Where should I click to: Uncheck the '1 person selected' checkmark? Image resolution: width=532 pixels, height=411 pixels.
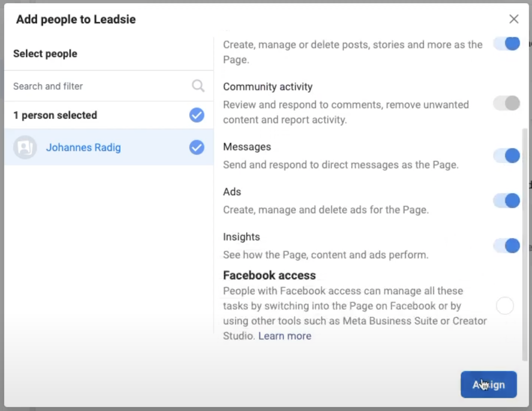(x=197, y=115)
